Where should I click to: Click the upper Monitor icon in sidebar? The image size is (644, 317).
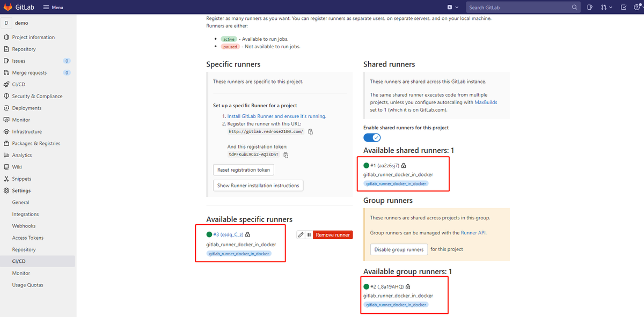click(x=6, y=120)
